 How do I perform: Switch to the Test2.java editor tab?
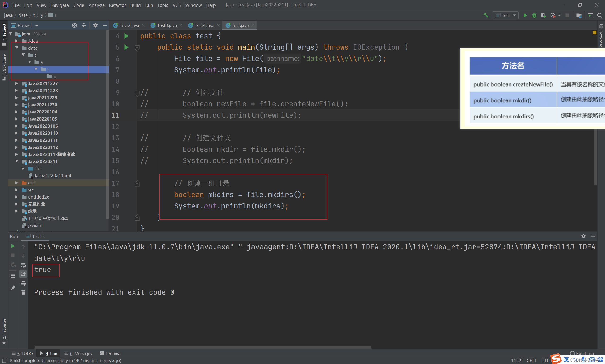[x=129, y=25]
